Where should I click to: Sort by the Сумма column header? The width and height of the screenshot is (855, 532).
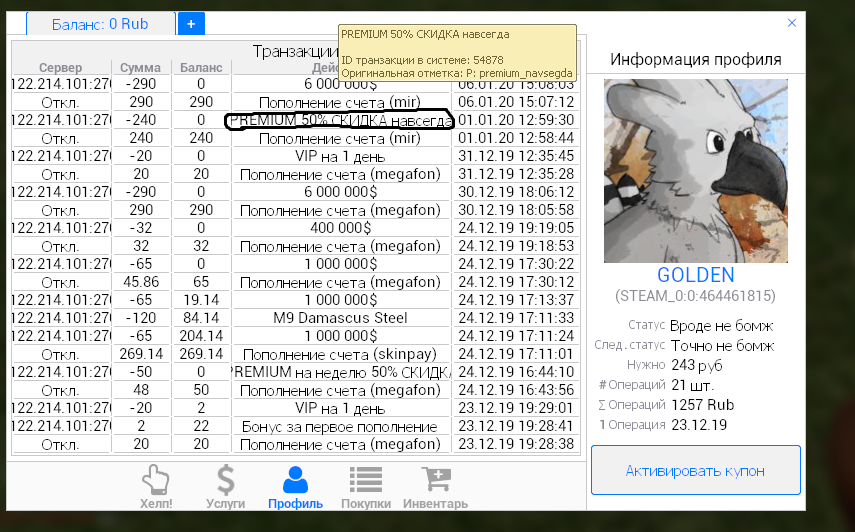(x=141, y=67)
